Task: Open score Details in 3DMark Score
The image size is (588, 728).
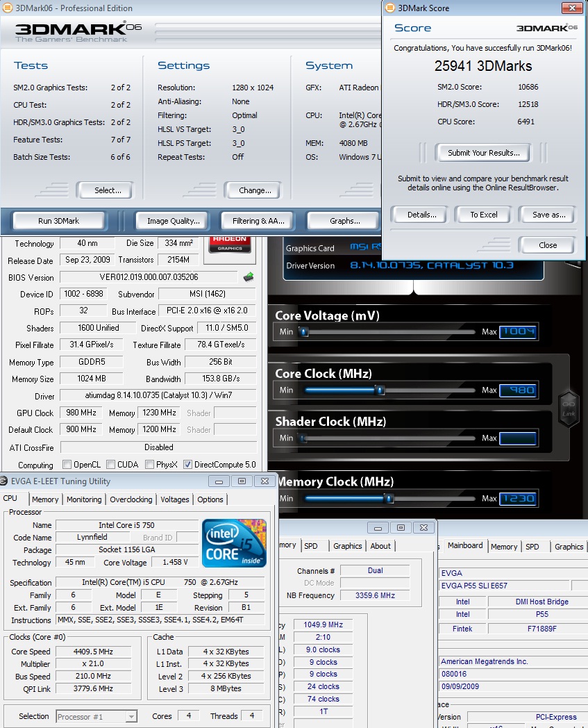Action: pyautogui.click(x=421, y=215)
